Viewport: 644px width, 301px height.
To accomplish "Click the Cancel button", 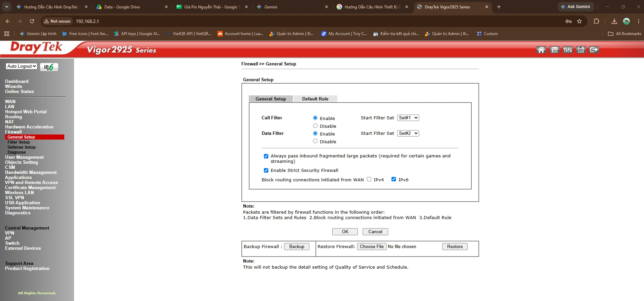I will (x=375, y=232).
